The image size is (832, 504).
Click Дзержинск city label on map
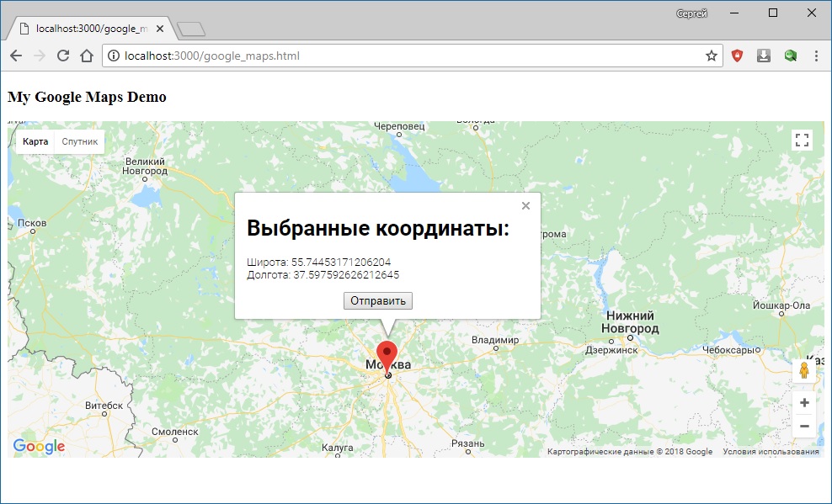pyautogui.click(x=611, y=350)
